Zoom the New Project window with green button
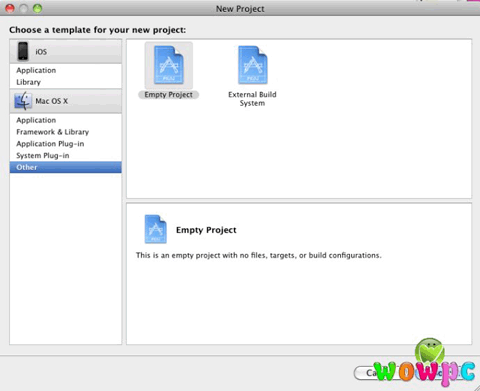Image resolution: width=480 pixels, height=391 pixels. [37, 8]
